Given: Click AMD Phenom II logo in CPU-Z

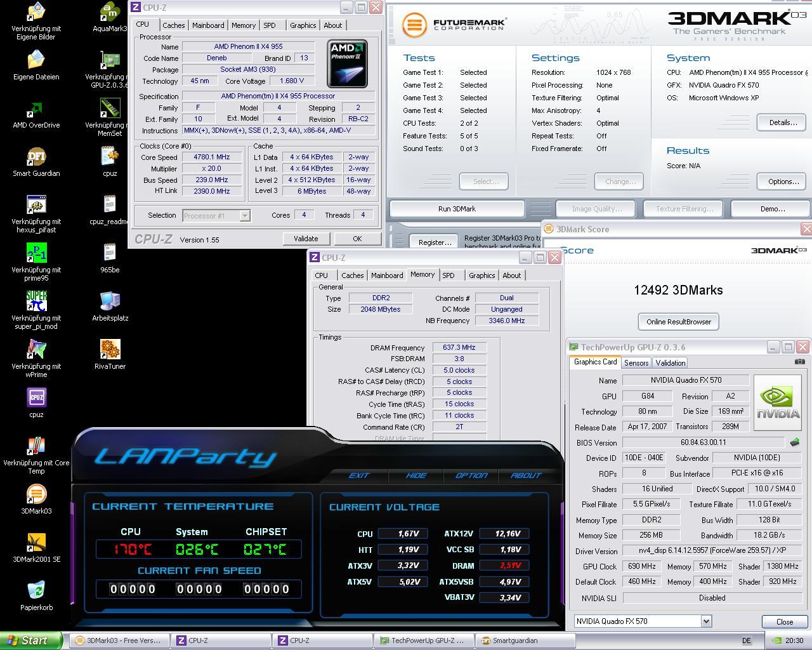Looking at the screenshot, I should [347, 63].
